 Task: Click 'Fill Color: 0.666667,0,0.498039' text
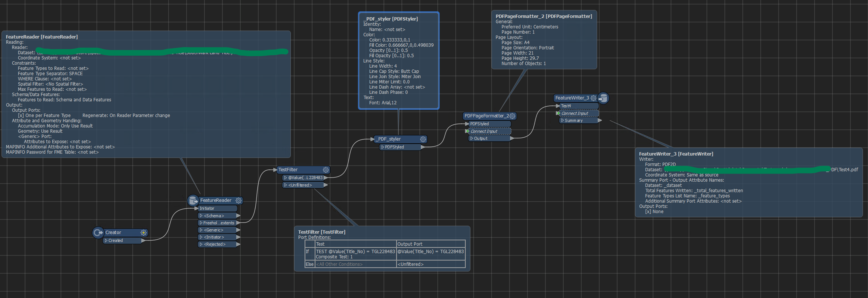[401, 45]
